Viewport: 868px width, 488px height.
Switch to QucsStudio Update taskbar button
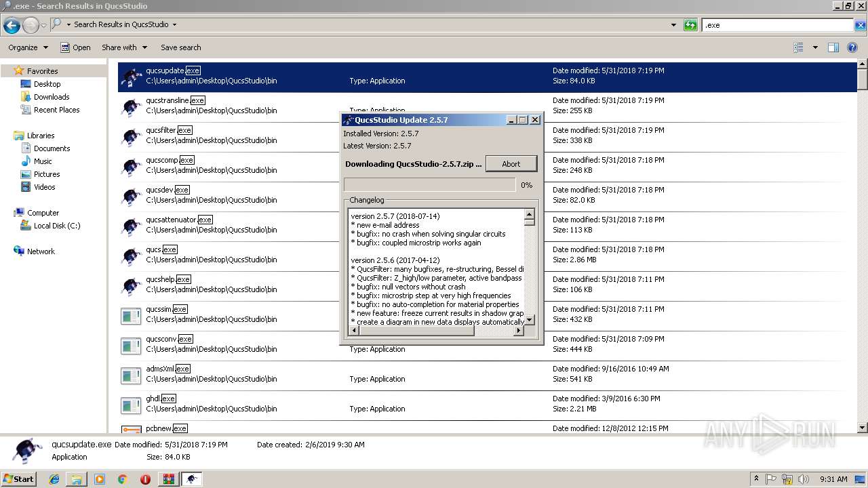point(191,479)
